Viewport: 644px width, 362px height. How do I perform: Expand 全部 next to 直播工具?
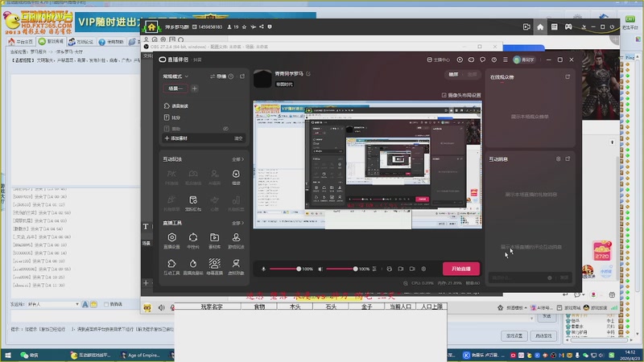click(237, 223)
